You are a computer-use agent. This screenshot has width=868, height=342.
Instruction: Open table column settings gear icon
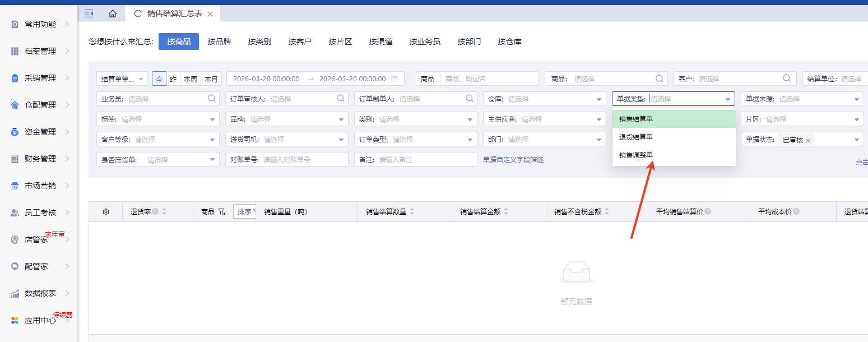[x=105, y=212]
